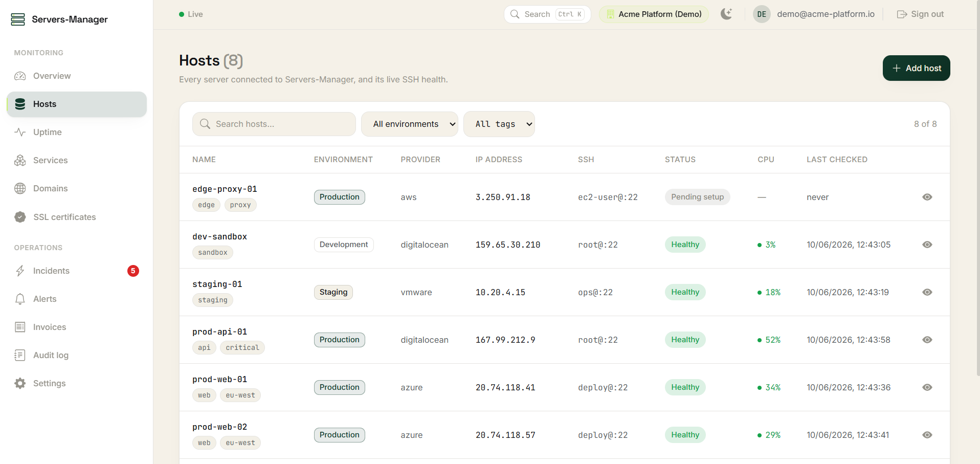View details eye icon for prod-web-02

pyautogui.click(x=927, y=435)
